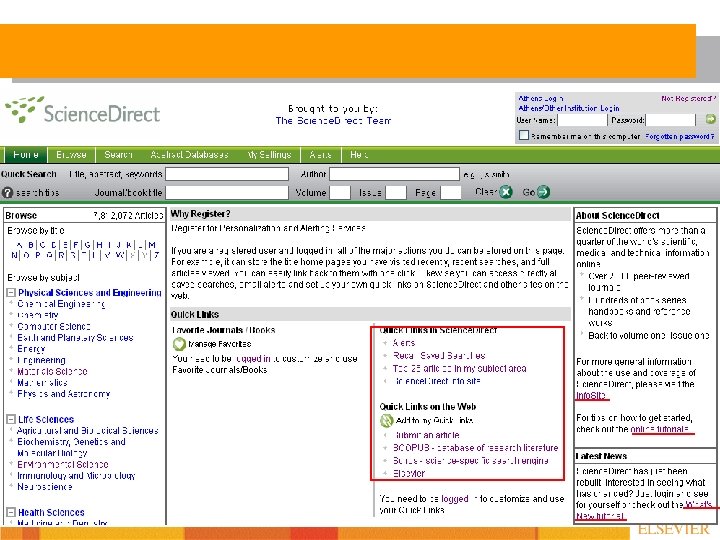
Task: Click the Forgotten password? link
Action: [x=680, y=136]
